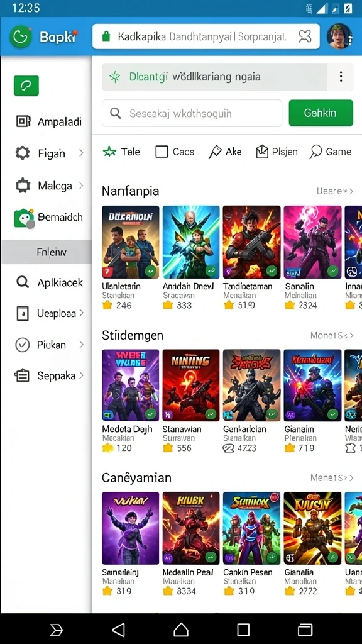Viewport: 362px width, 644px height.
Task: Open the Medeta Dejh game thumbnail
Action: (x=131, y=386)
